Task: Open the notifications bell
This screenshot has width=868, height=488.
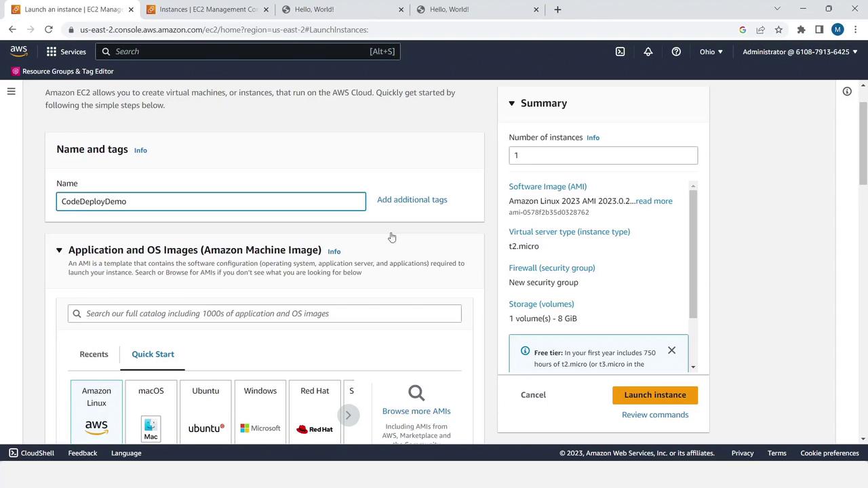Action: click(648, 52)
